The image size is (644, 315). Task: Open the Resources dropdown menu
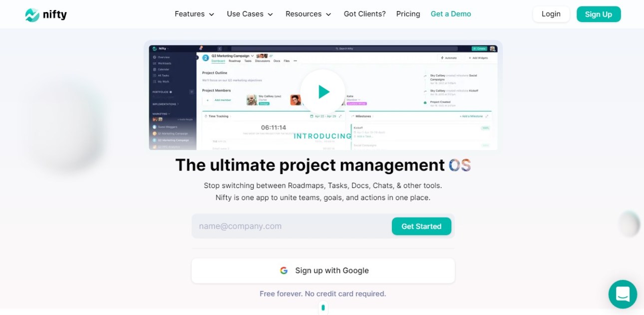pyautogui.click(x=308, y=14)
